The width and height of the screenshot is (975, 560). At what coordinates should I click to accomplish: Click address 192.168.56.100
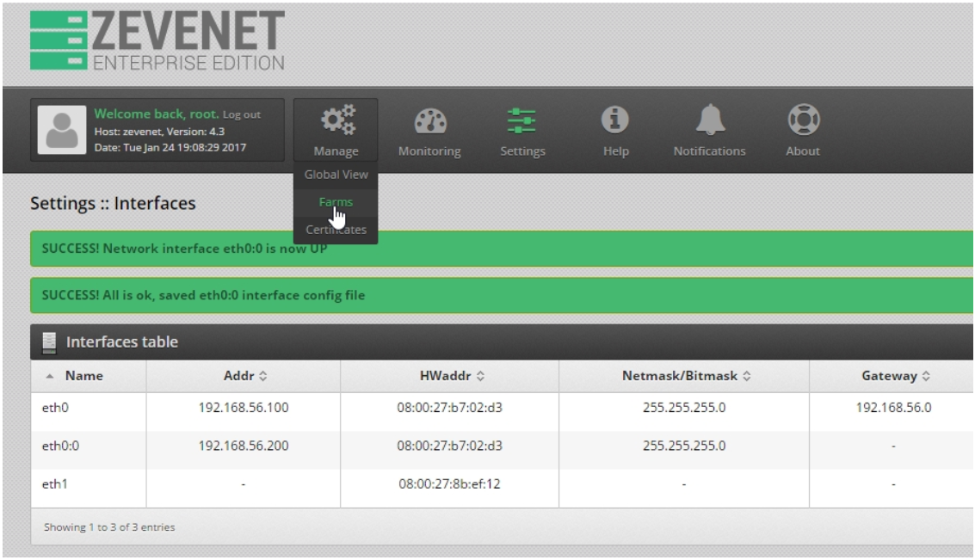click(244, 408)
